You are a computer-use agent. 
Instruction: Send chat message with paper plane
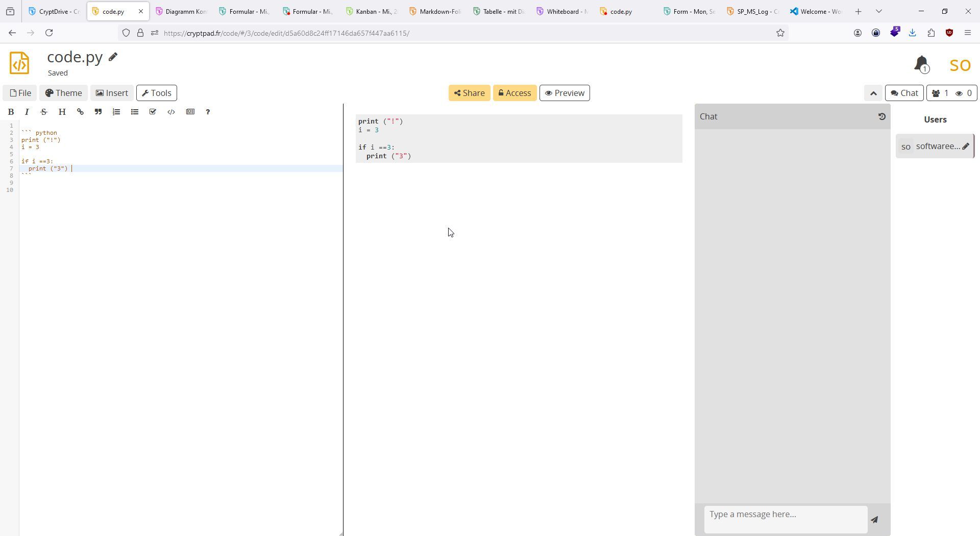[875, 520]
